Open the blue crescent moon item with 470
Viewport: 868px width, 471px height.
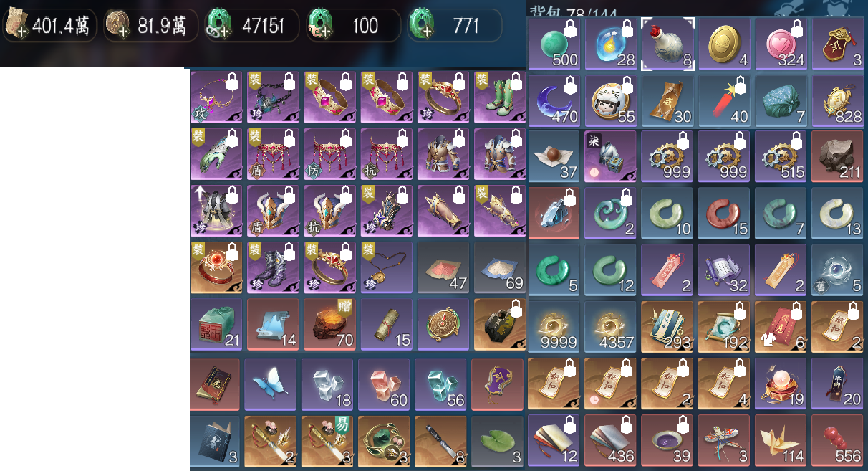pyautogui.click(x=554, y=101)
